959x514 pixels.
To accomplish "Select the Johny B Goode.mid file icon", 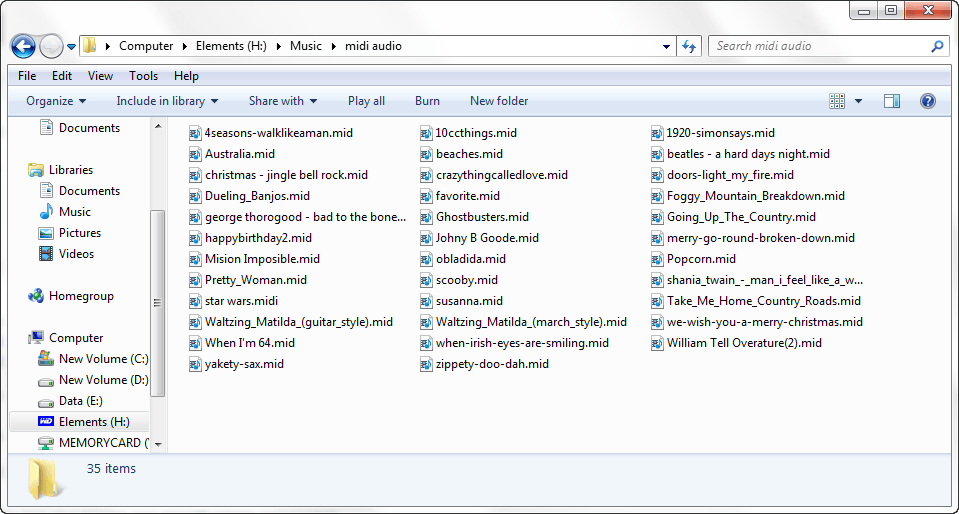I will (426, 238).
